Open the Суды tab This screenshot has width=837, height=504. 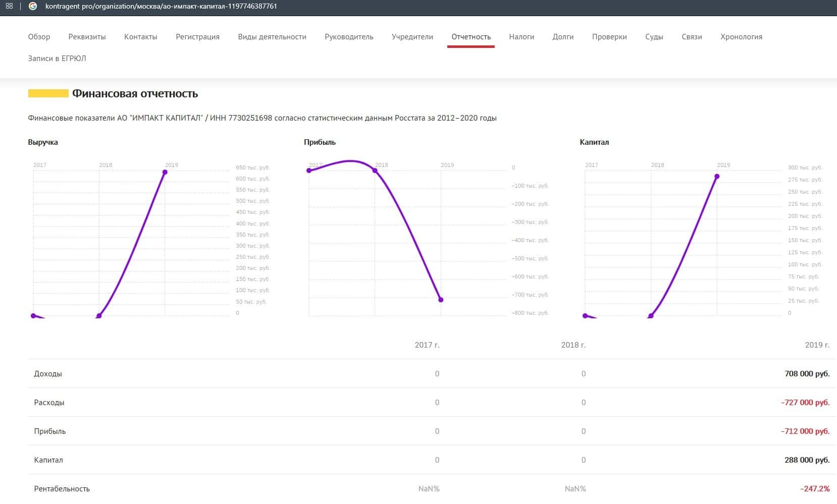654,37
